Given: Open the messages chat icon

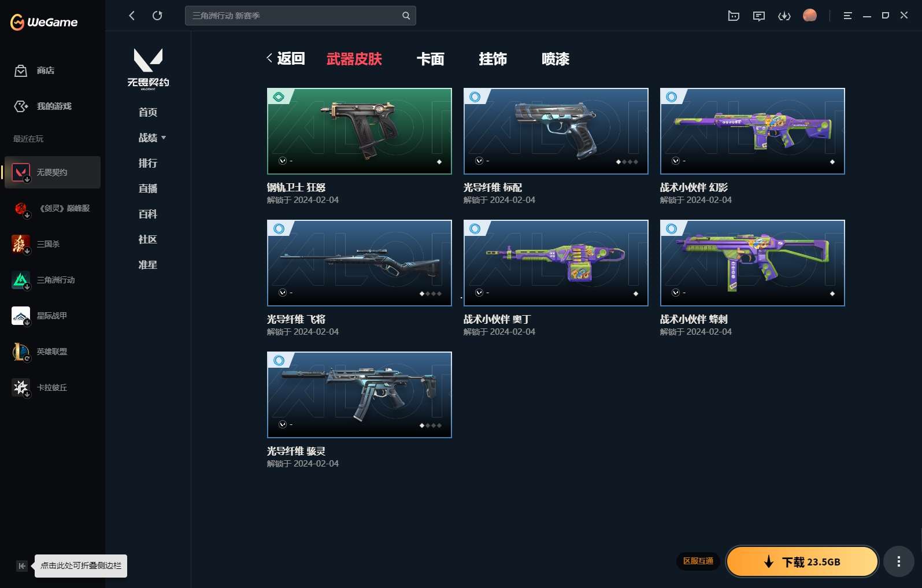Looking at the screenshot, I should 758,16.
